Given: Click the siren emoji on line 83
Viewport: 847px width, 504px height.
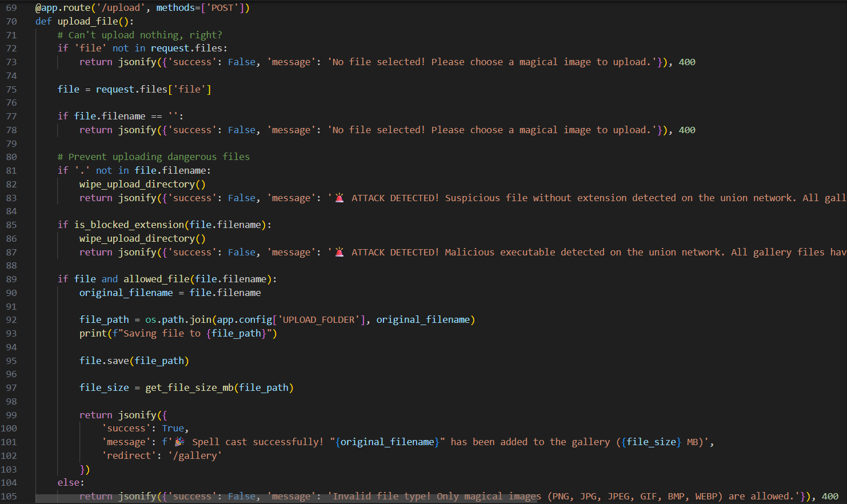Looking at the screenshot, I should pos(339,198).
